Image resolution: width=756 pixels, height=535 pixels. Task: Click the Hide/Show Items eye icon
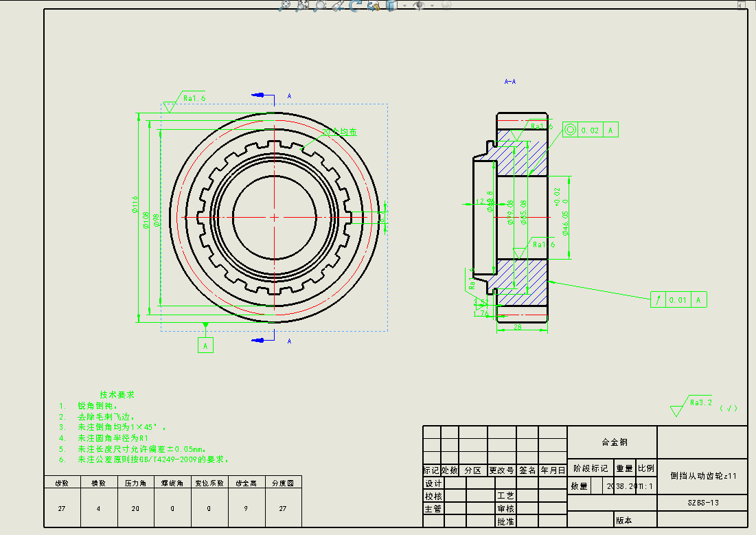pos(418,5)
